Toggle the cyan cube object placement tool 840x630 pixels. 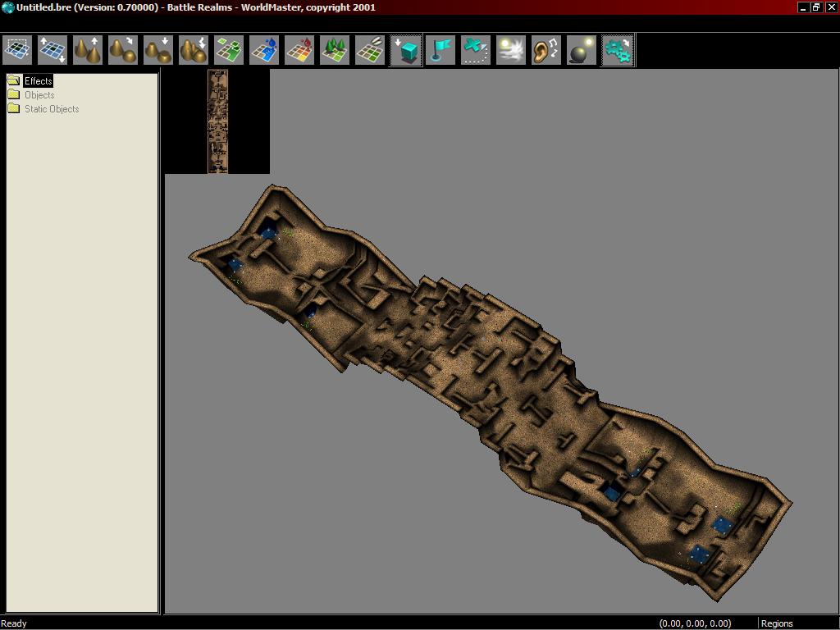coord(405,50)
